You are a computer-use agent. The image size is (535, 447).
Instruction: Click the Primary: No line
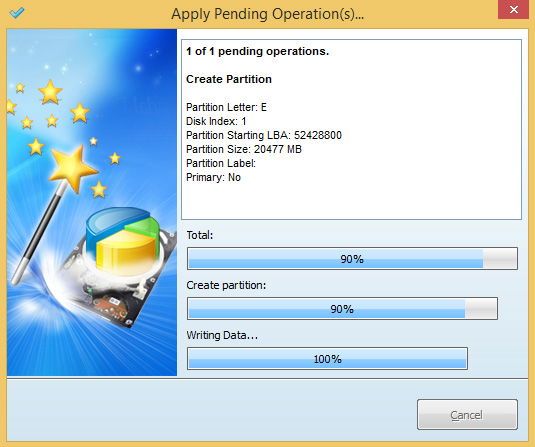coord(213,177)
